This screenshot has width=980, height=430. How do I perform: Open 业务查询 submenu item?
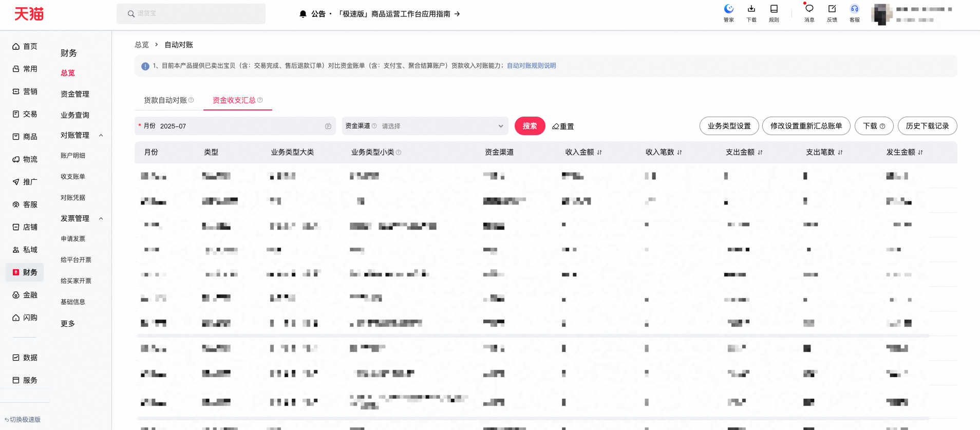(75, 115)
